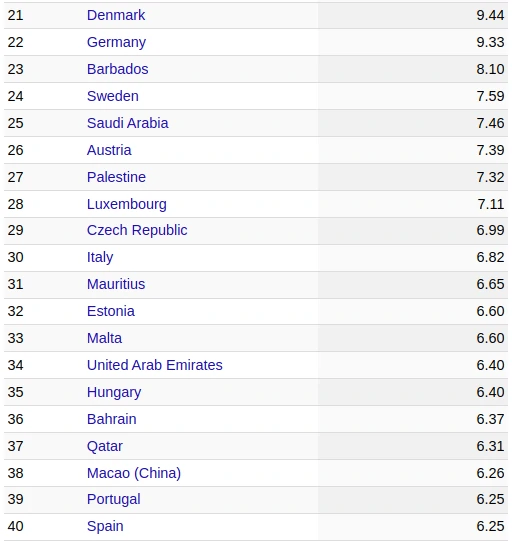Open the Hungary link

(x=114, y=392)
